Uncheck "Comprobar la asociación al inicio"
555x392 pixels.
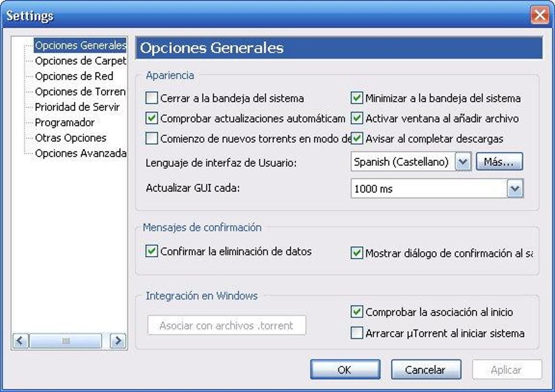coord(357,312)
